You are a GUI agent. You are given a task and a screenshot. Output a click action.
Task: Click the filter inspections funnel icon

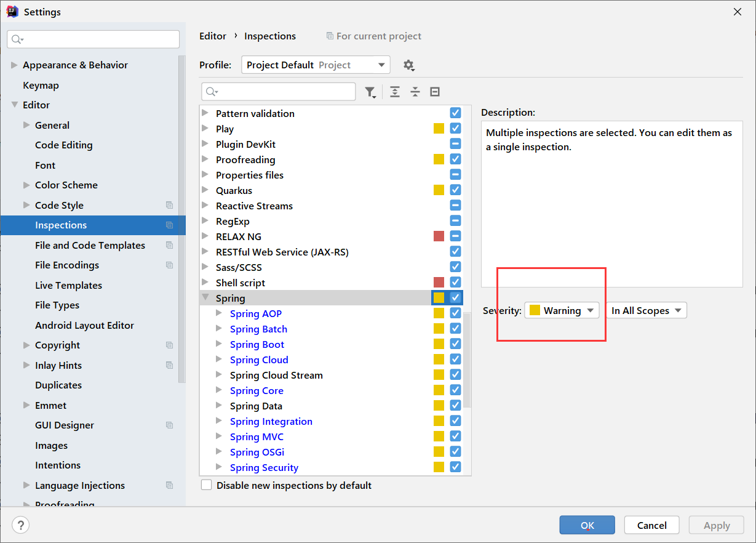pos(370,92)
